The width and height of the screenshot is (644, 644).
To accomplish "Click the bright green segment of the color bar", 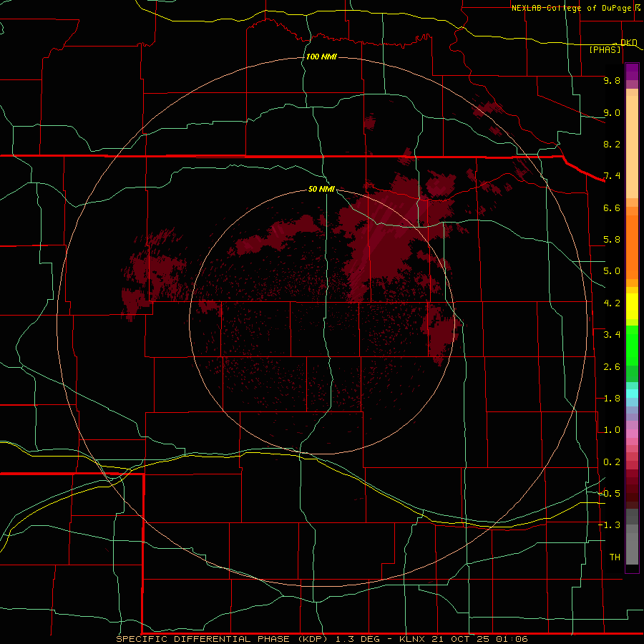I will (x=632, y=346).
